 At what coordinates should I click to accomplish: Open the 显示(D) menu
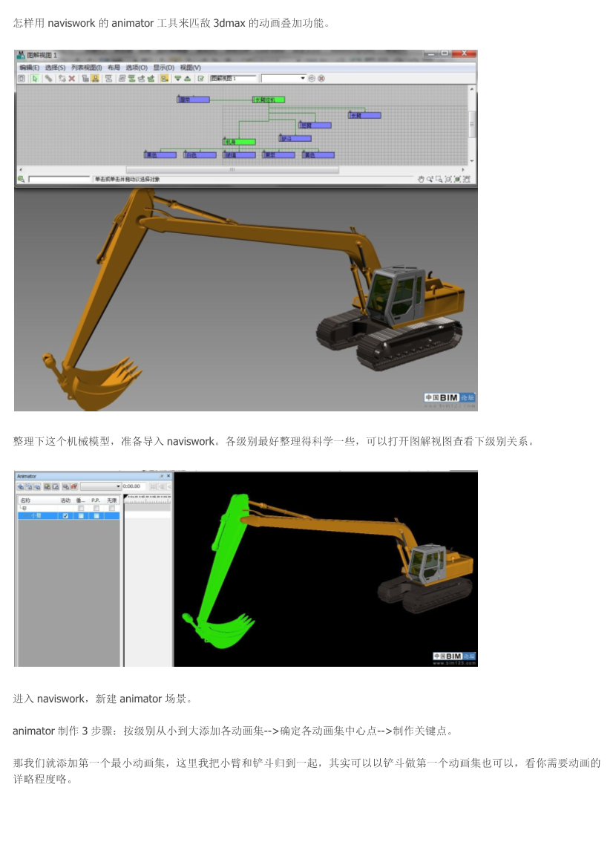pyautogui.click(x=164, y=68)
